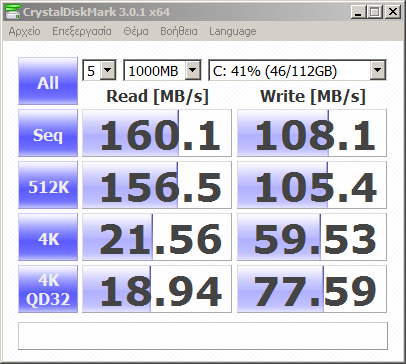Click the empty comment field at bottom

pyautogui.click(x=203, y=336)
